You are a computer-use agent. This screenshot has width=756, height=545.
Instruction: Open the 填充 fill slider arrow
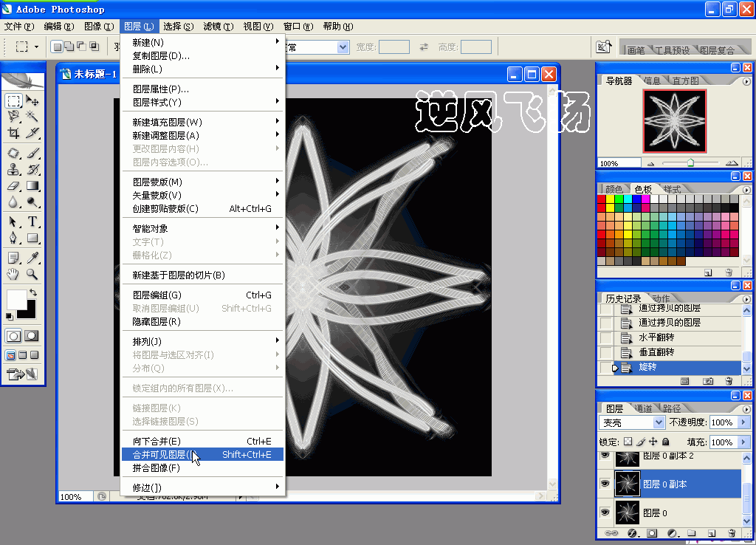tap(743, 442)
